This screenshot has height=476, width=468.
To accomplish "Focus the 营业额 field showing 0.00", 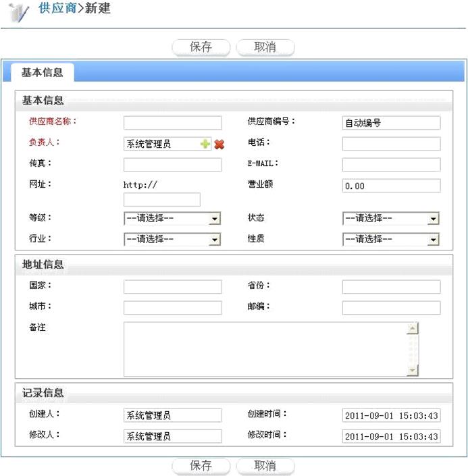I will [x=391, y=186].
